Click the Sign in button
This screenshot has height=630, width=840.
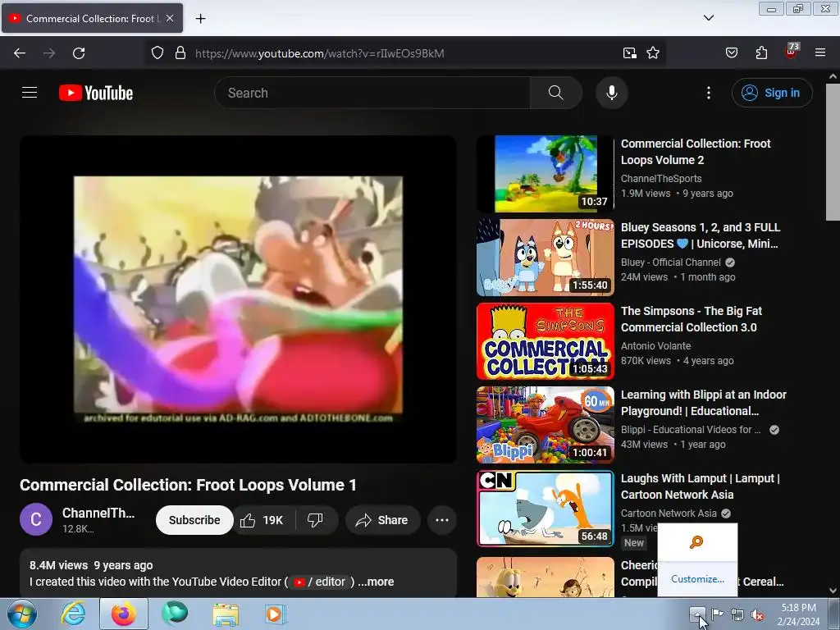click(x=772, y=93)
